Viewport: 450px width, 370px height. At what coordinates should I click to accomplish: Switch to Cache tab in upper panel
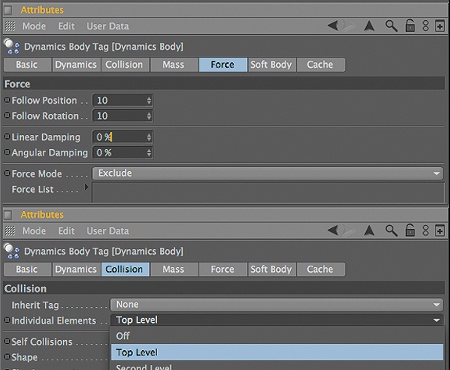(x=320, y=65)
